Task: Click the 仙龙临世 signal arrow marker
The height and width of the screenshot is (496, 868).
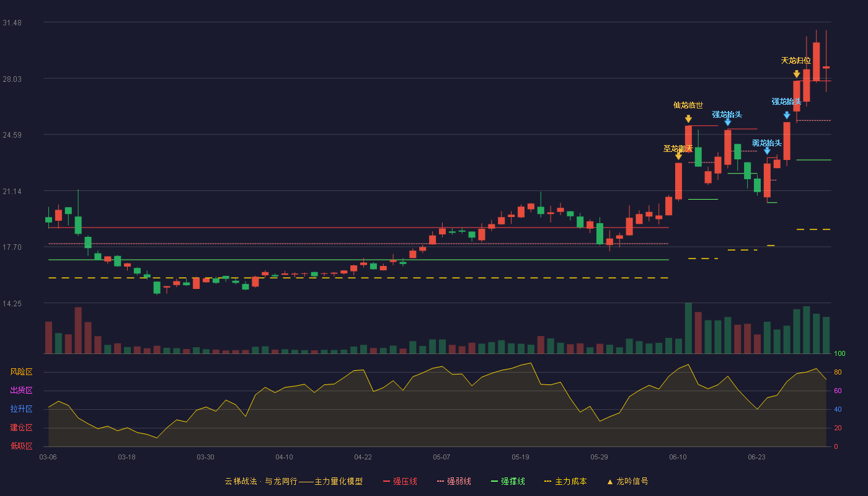Action: (x=688, y=118)
